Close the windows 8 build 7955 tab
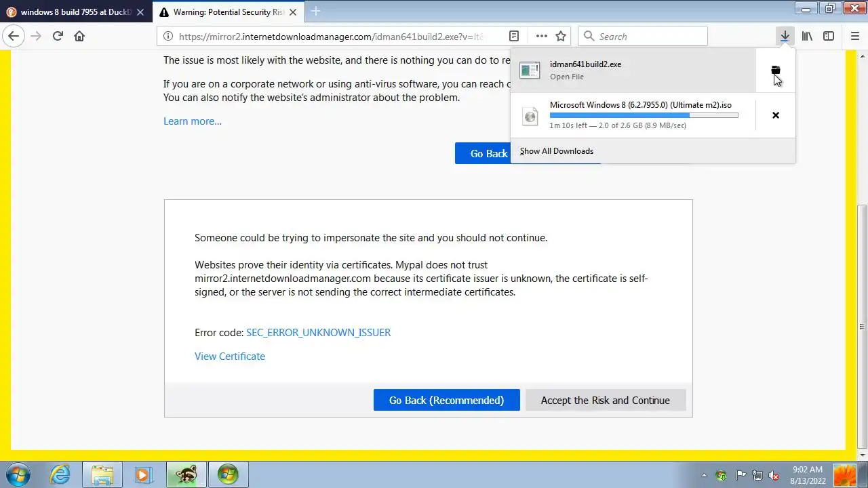The image size is (868, 488). click(x=140, y=12)
